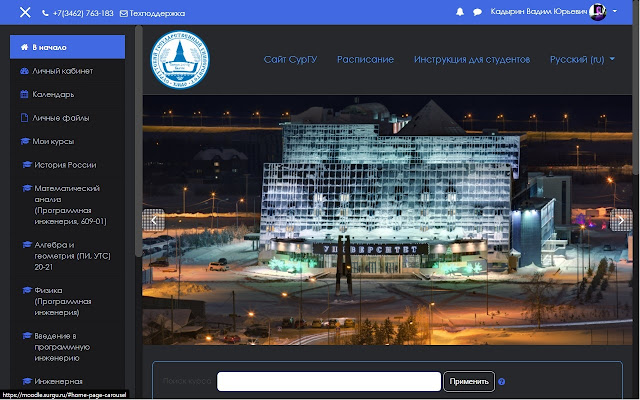Image resolution: width=640 pixels, height=400 pixels.
Task: Expand user menu dropdown arrow
Action: coord(615,11)
